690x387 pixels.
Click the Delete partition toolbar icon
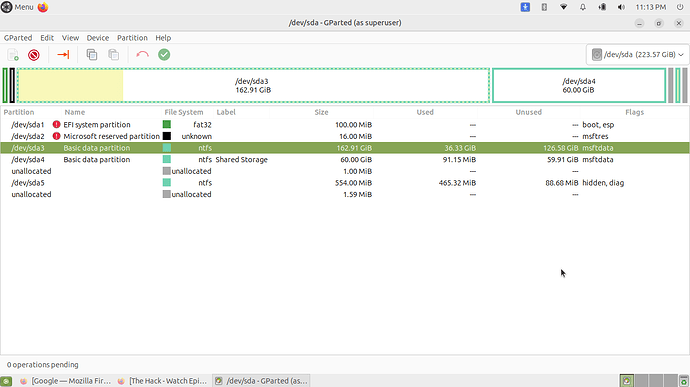(x=34, y=55)
